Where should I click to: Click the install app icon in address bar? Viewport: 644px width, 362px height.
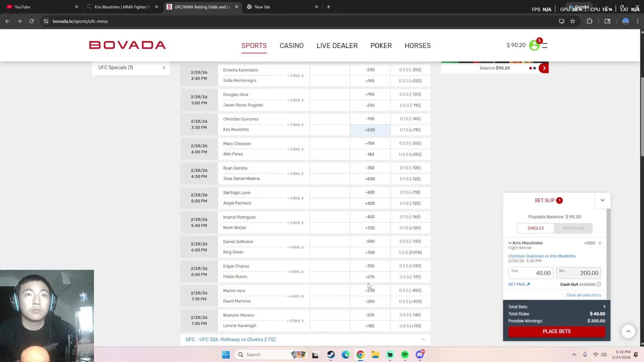(x=561, y=21)
